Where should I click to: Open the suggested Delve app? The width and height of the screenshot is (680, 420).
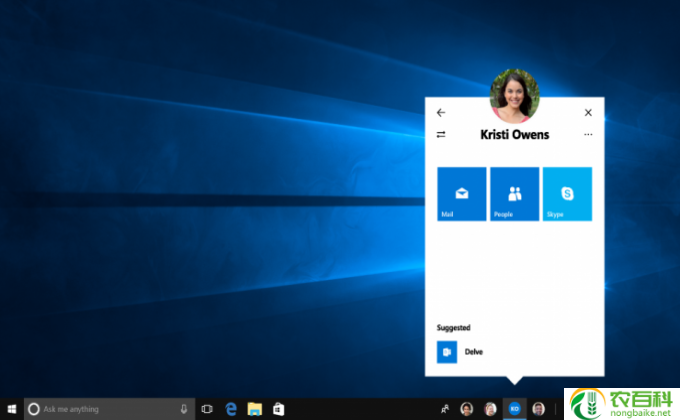pos(446,352)
